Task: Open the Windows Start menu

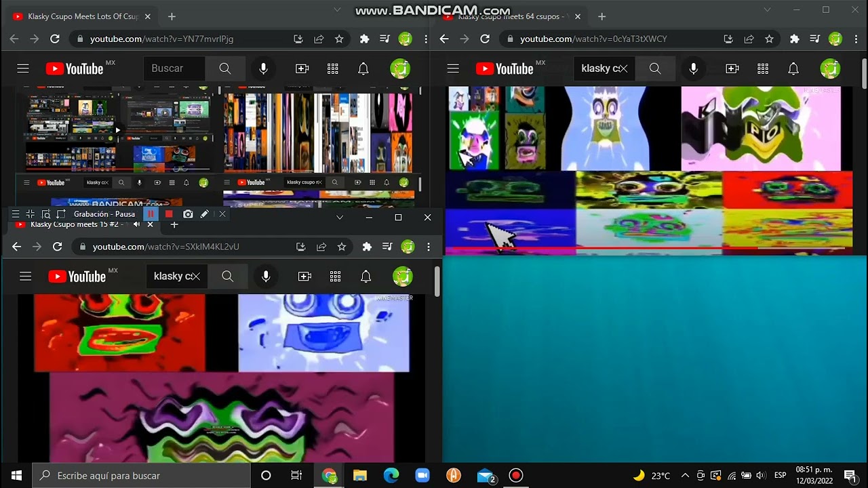Action: [16, 475]
